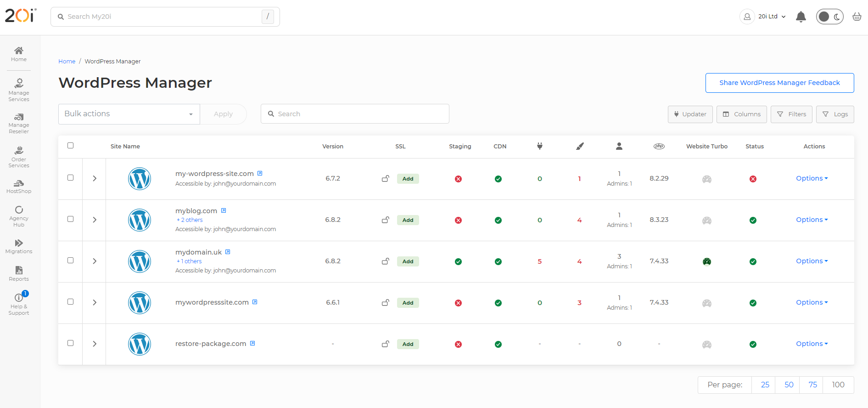Open Reports in sidebar
Viewport: 868px width, 408px height.
(19, 273)
